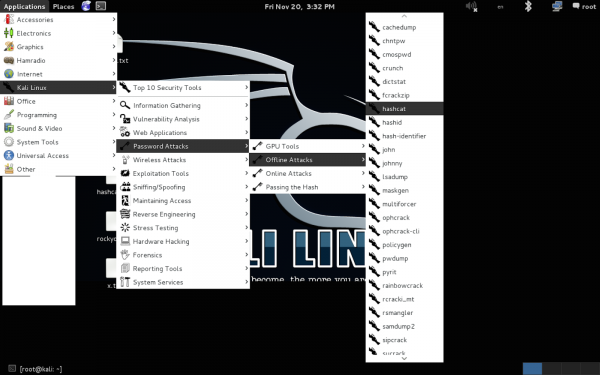Screen dimensions: 600x375
Task: Launch fcrackzip from the list
Action: coord(404,95)
